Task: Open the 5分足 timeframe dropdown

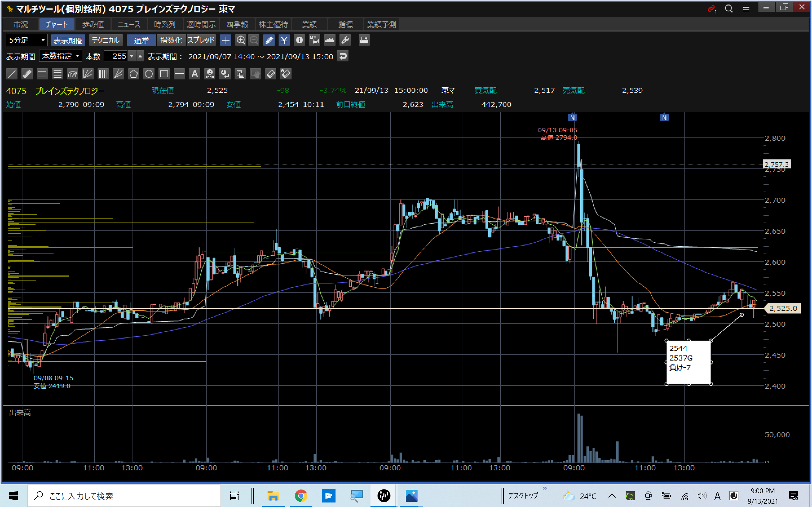Action: pyautogui.click(x=27, y=40)
